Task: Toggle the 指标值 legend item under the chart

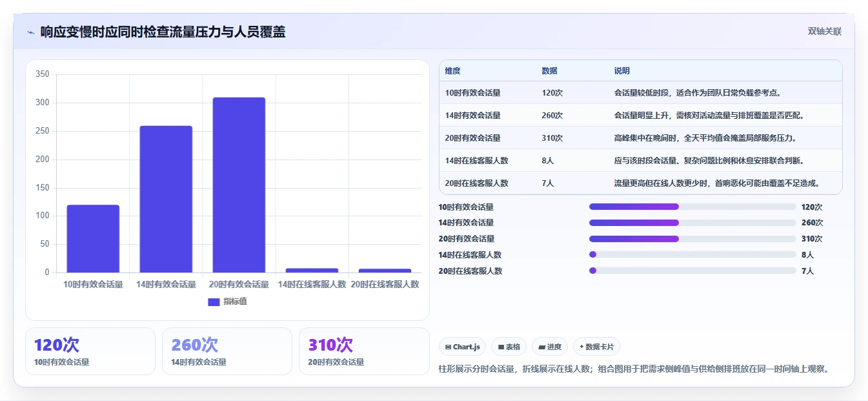Action: 227,302
